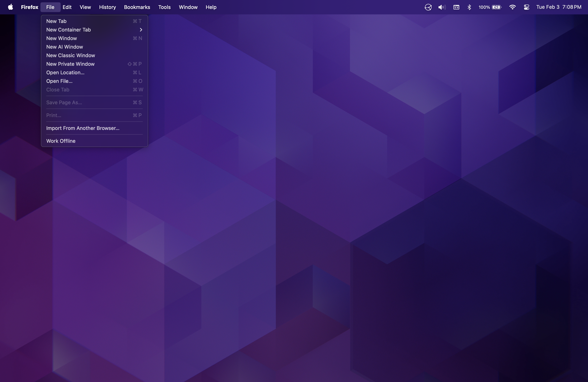Open the Bookmarks menu
This screenshot has height=382, width=588.
137,7
